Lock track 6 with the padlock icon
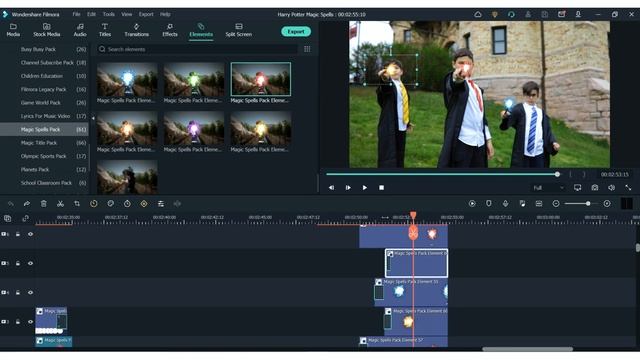 click(18, 234)
